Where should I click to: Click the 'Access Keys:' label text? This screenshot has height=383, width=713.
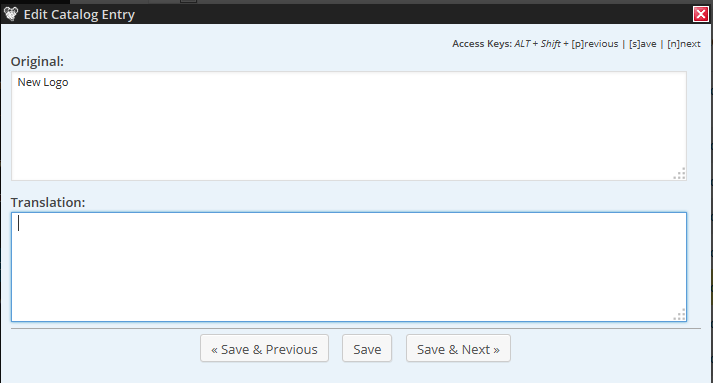(x=482, y=44)
